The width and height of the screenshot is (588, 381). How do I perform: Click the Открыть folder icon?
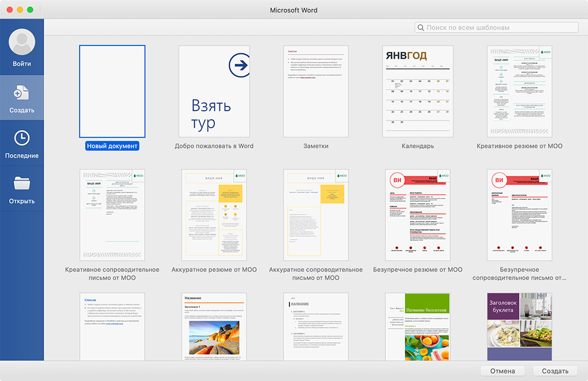(22, 183)
